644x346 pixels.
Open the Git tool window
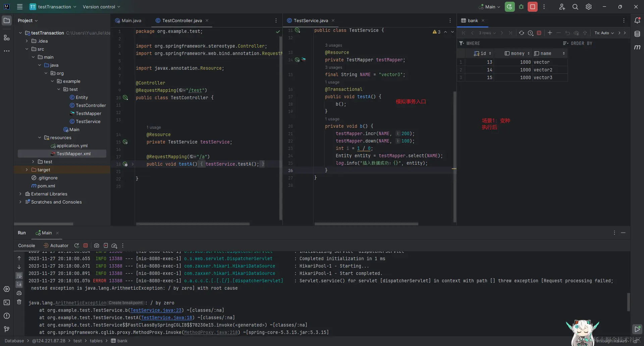[x=7, y=329]
